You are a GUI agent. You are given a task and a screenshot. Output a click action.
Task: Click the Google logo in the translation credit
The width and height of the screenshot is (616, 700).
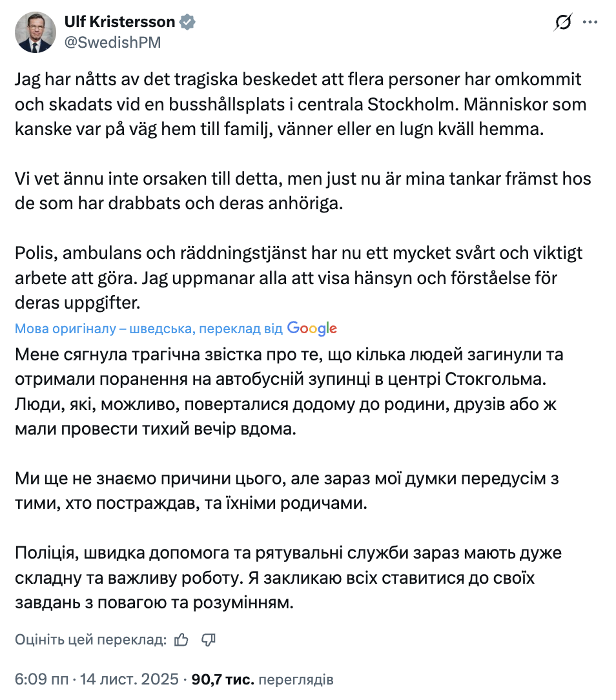tap(312, 328)
